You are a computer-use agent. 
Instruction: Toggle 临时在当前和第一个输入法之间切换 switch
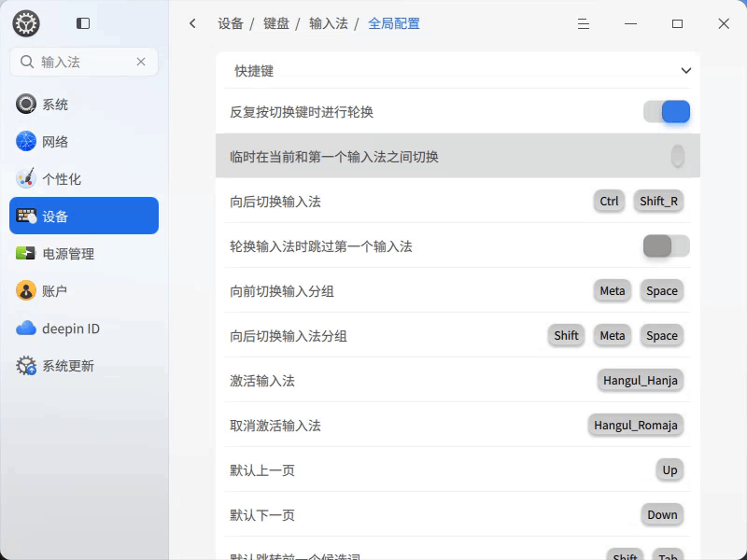click(678, 156)
